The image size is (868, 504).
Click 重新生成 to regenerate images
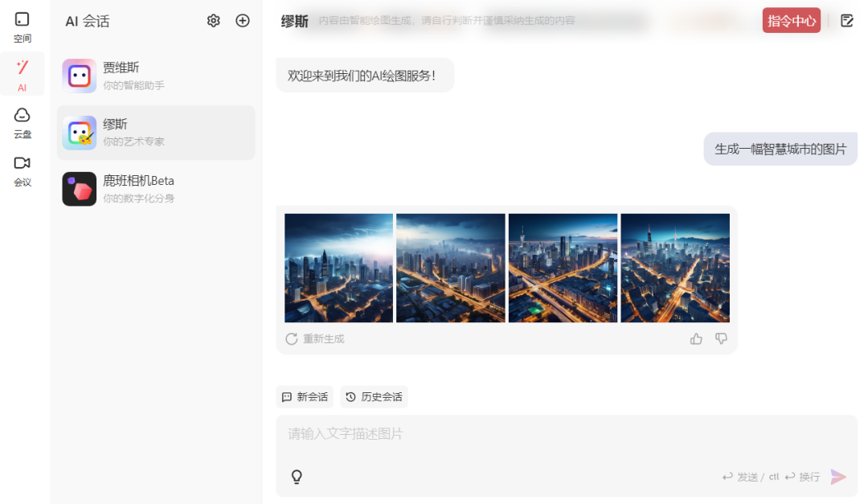tap(315, 338)
